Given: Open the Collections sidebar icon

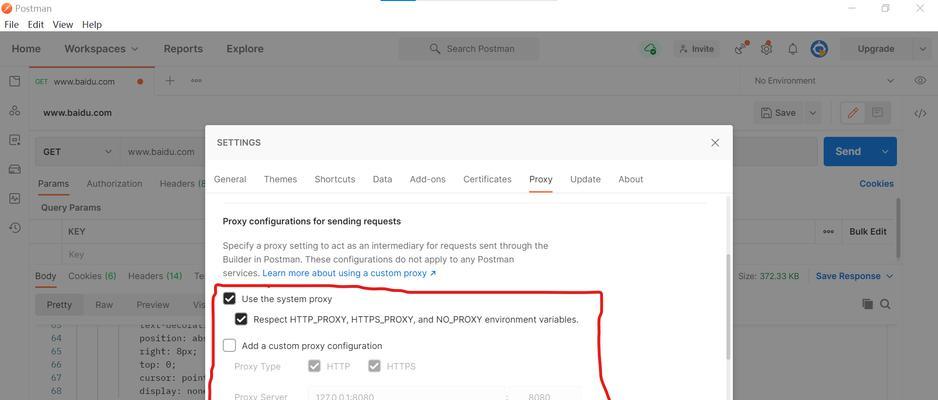Looking at the screenshot, I should pos(15,82).
